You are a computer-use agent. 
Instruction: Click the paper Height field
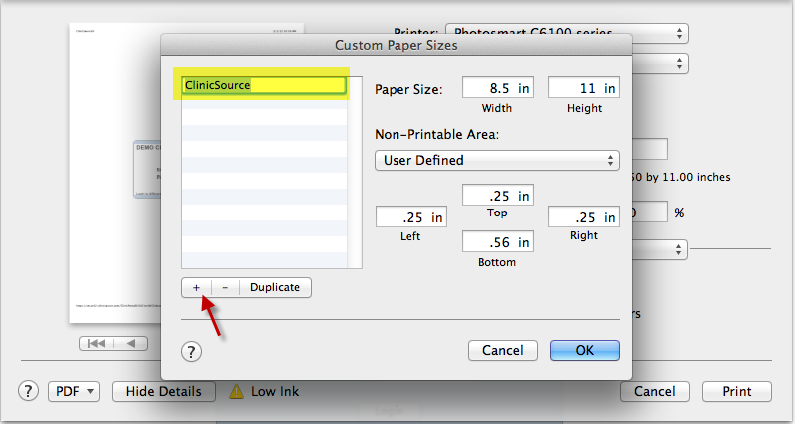pos(583,88)
